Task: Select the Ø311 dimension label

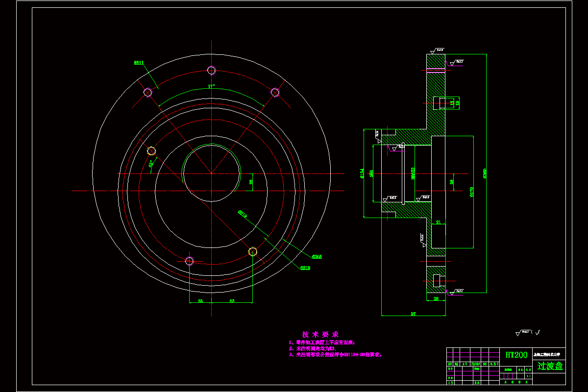Action: click(139, 63)
